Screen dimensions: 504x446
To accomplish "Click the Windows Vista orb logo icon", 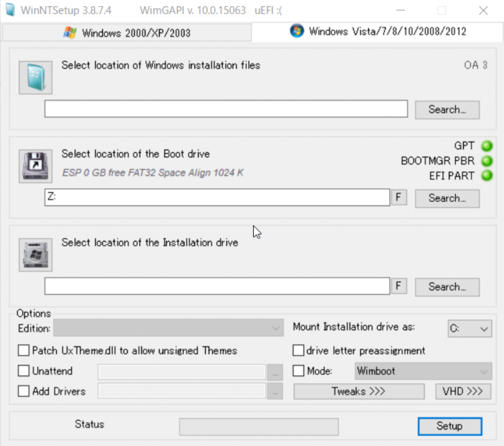I will (296, 31).
